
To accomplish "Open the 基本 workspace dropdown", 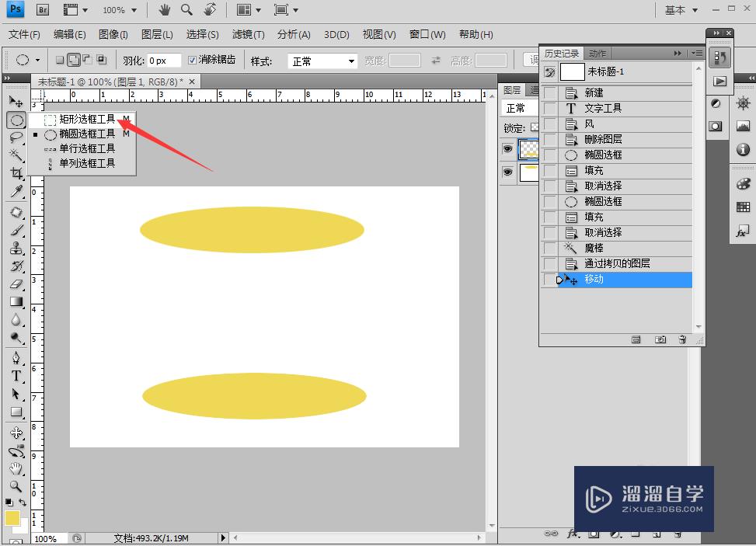I will [681, 10].
